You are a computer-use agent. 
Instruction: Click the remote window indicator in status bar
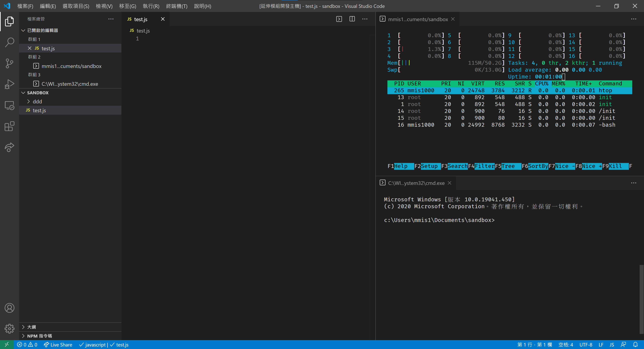[7, 344]
